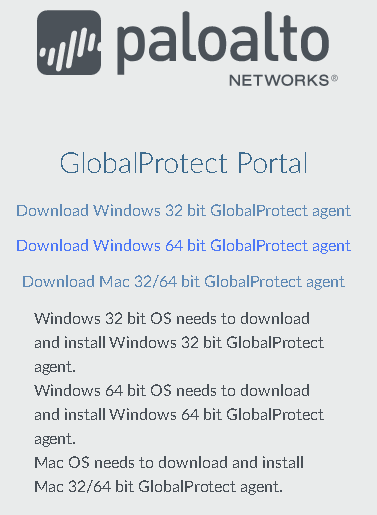Viewport: 377px width, 515px height.
Task: Click the word "Portal" in the page heading
Action: pos(272,163)
